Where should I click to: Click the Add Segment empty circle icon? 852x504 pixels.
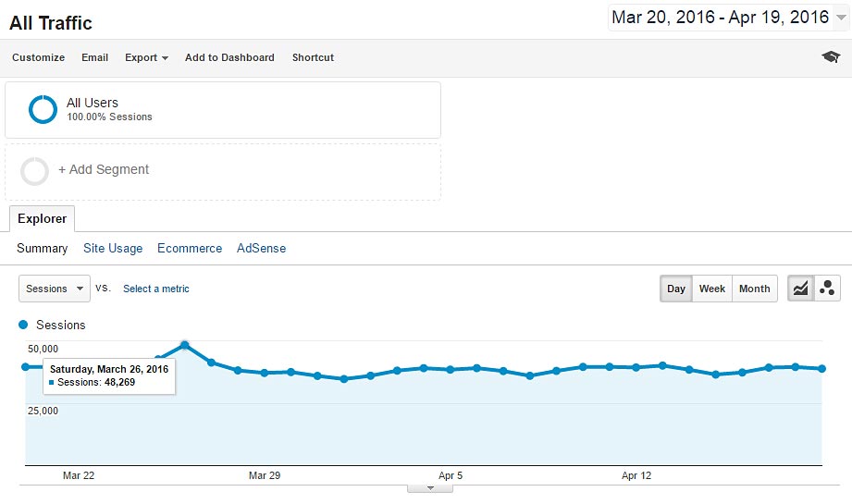click(34, 171)
